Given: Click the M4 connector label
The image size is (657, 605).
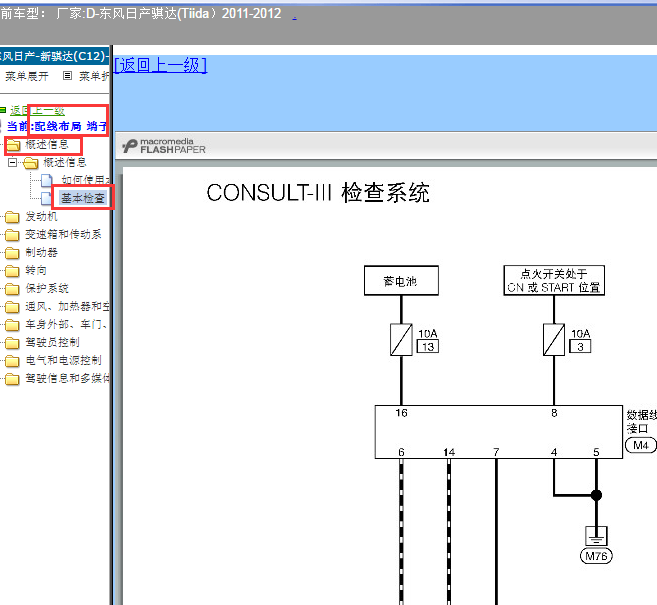Looking at the screenshot, I should [x=641, y=445].
